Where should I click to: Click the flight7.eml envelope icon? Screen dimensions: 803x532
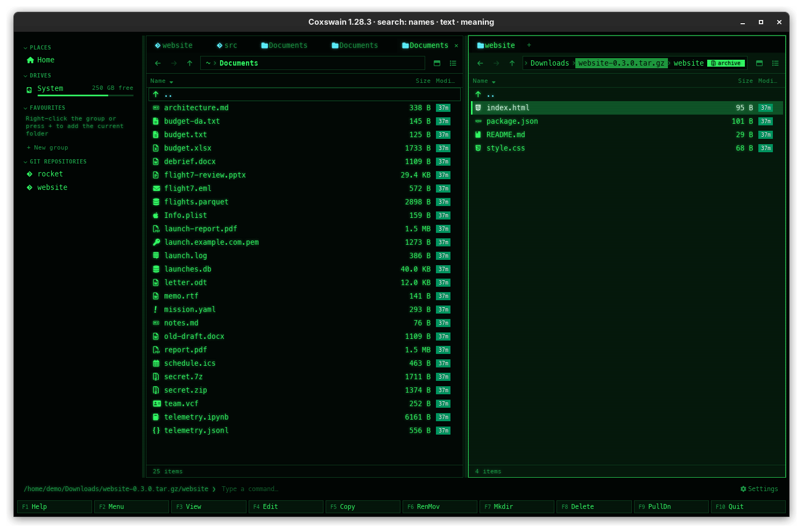click(156, 188)
